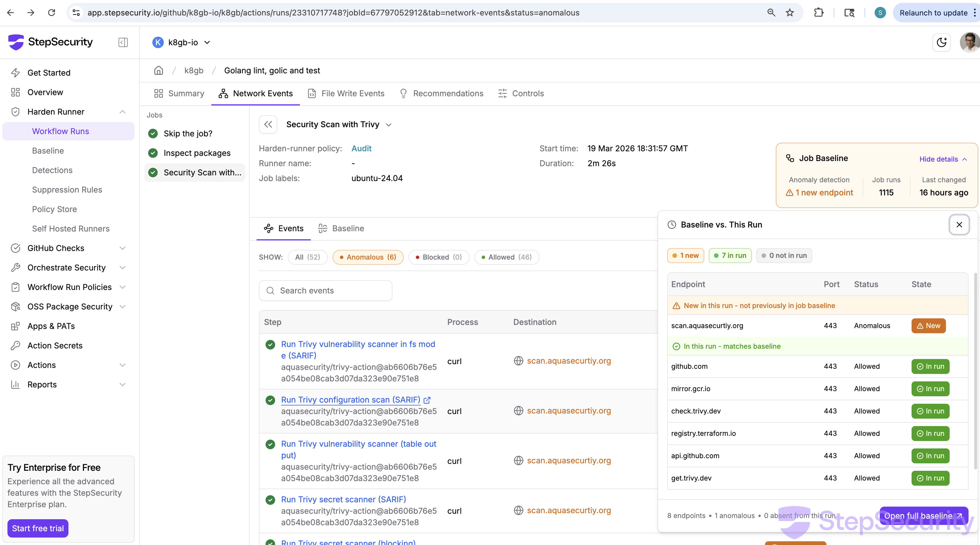Click the dark mode moon icon
This screenshot has width=980, height=545.
pos(941,42)
